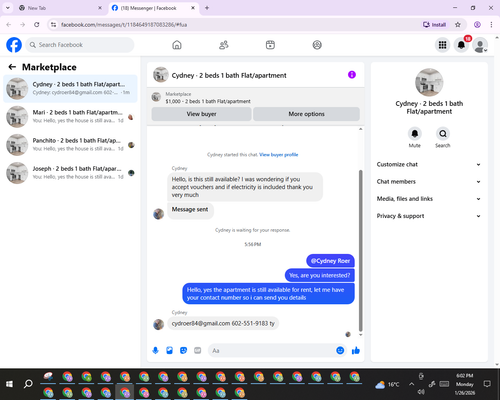Open the weather 16°C taskbar widget
The width and height of the screenshot is (500, 400).
pos(387,385)
